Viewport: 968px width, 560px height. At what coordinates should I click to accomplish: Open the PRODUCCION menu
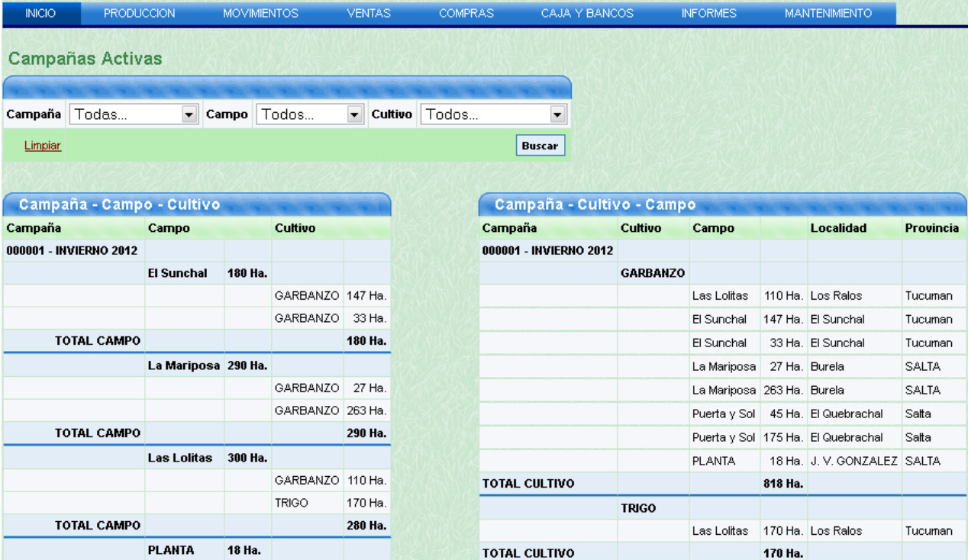(139, 14)
